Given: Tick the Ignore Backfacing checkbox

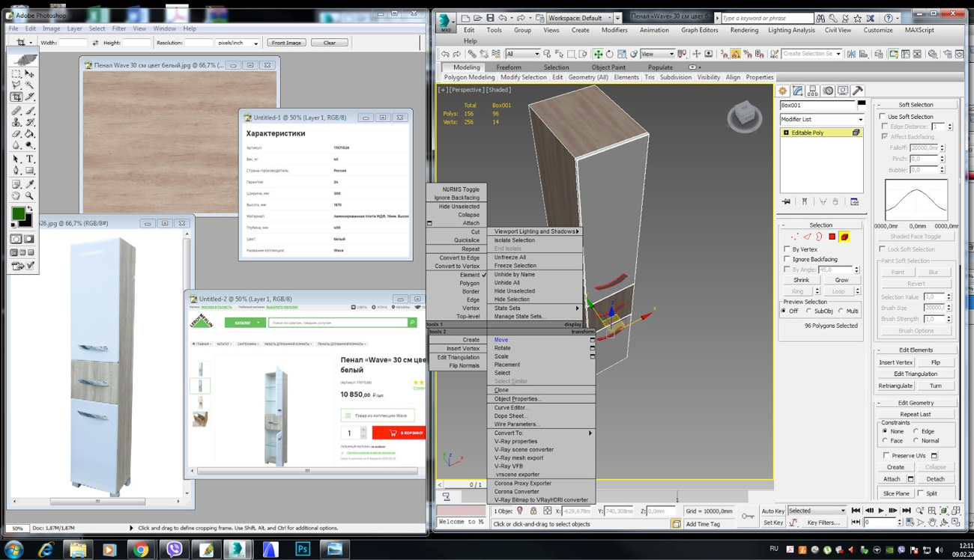Looking at the screenshot, I should coord(787,259).
